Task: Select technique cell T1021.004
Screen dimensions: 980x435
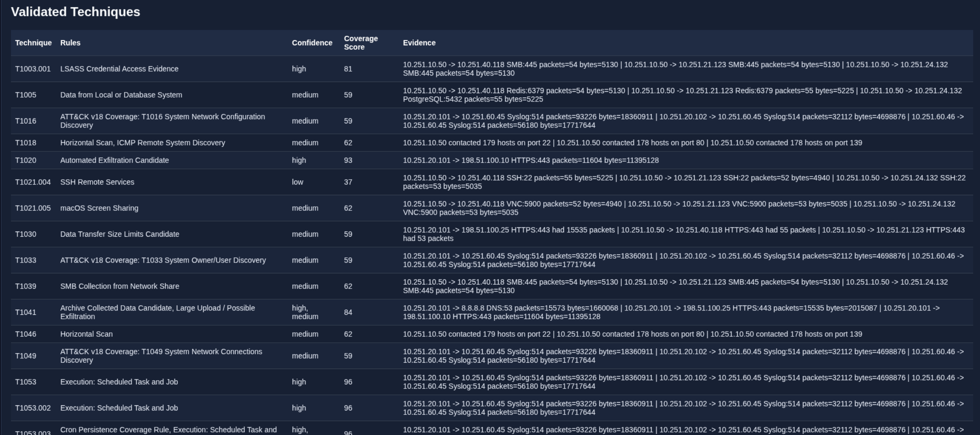Action: pyautogui.click(x=33, y=182)
